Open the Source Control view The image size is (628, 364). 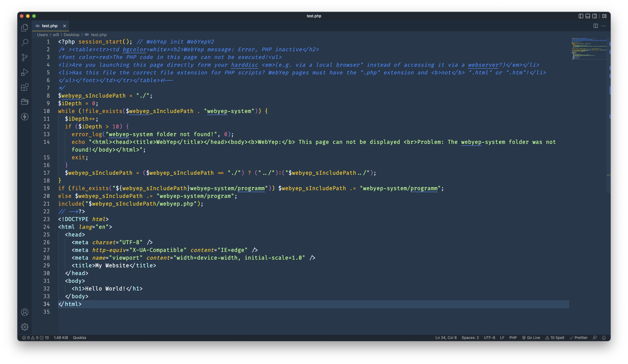click(25, 57)
